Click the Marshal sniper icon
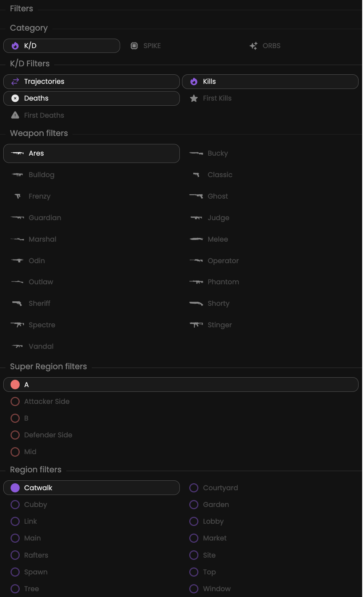Image resolution: width=364 pixels, height=597 pixels. coord(17,239)
